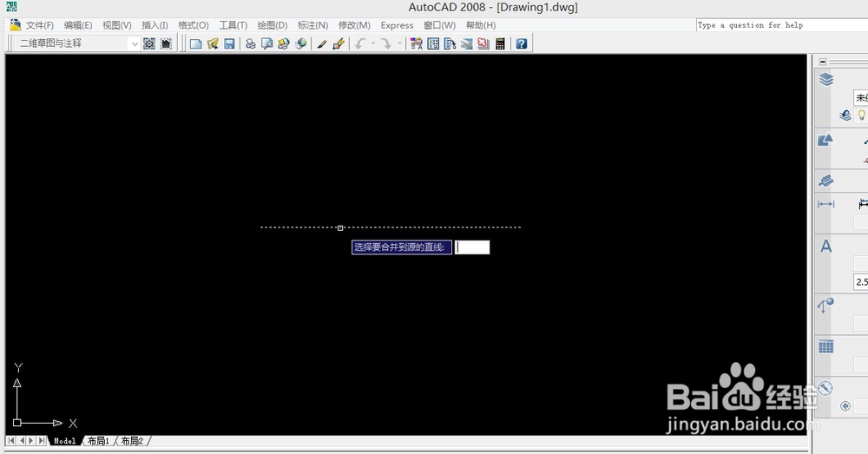This screenshot has height=454, width=868.
Task: Jump to last layout tab arrow
Action: click(x=42, y=441)
